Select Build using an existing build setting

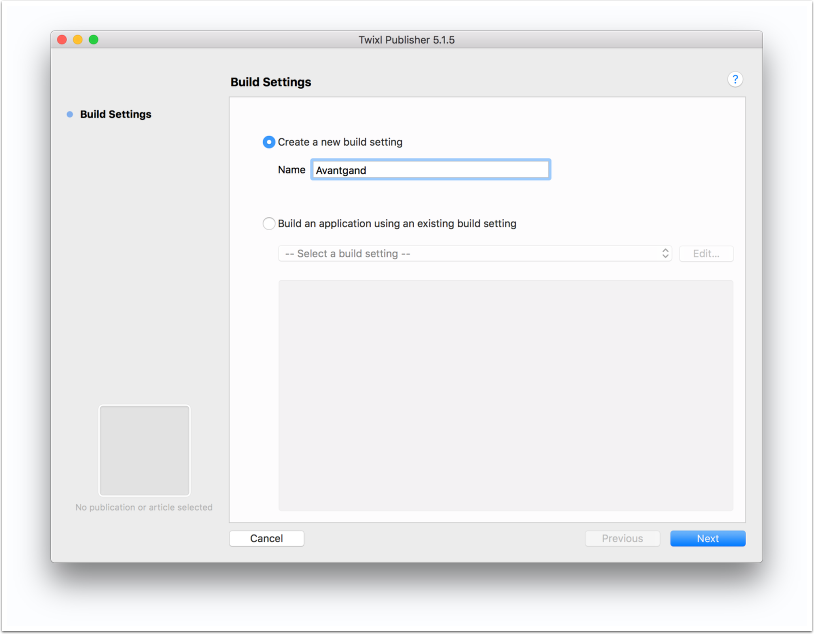pyautogui.click(x=268, y=224)
